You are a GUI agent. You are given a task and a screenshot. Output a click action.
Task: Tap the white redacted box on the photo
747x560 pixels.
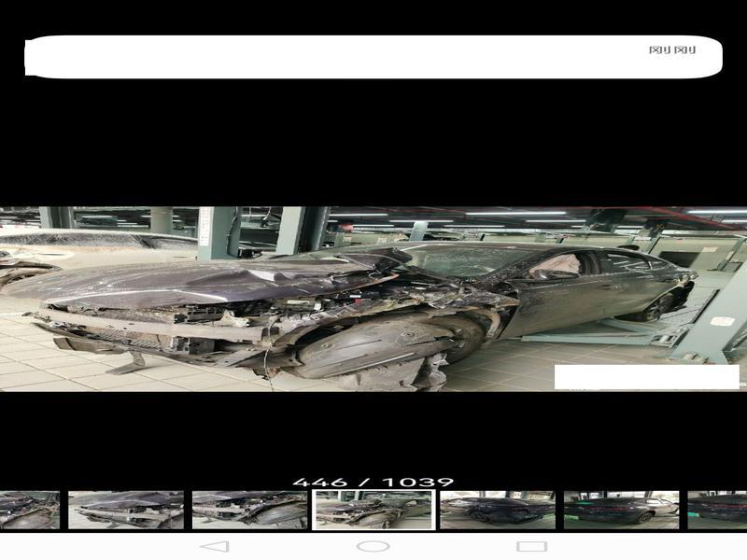point(646,377)
